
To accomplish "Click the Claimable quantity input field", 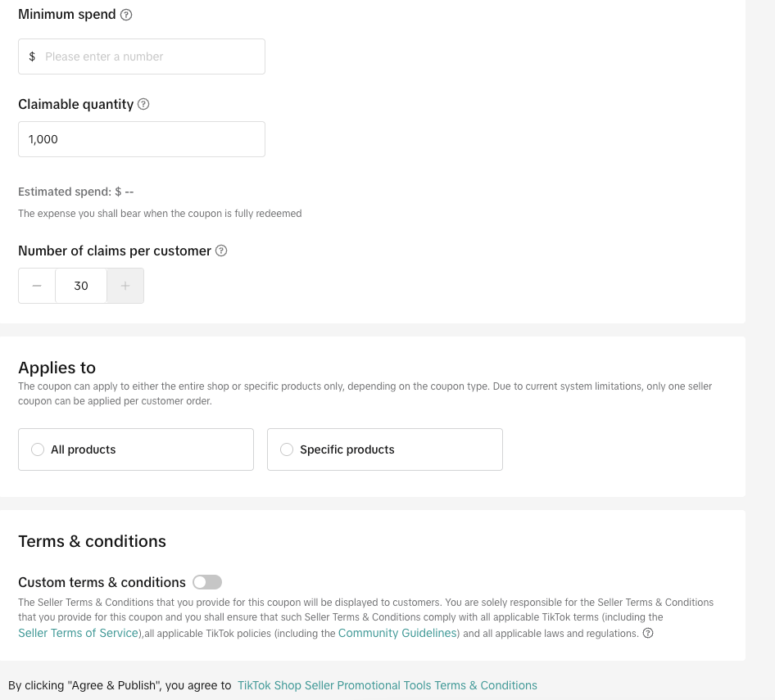I will click(x=142, y=139).
